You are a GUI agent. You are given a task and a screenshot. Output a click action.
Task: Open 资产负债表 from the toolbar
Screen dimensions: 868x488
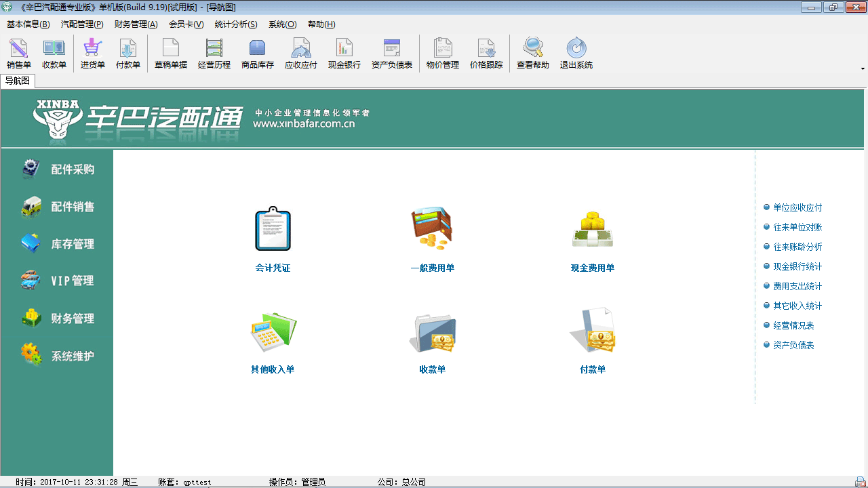(x=392, y=54)
